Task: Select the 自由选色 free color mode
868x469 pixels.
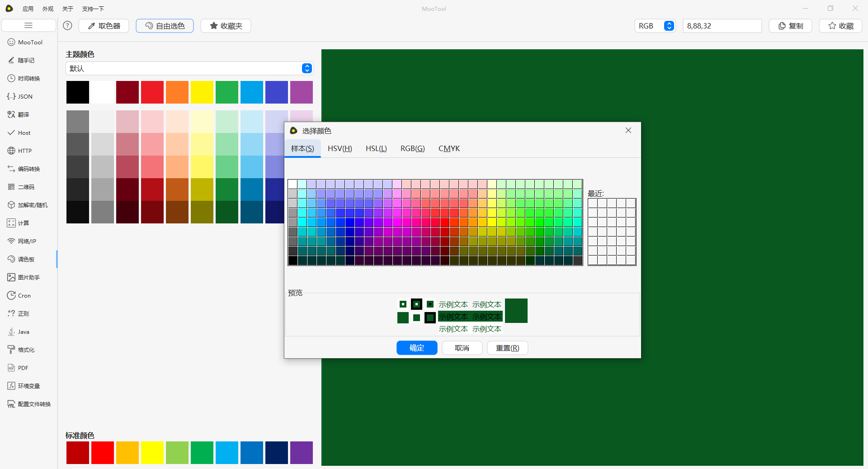Action: [165, 26]
